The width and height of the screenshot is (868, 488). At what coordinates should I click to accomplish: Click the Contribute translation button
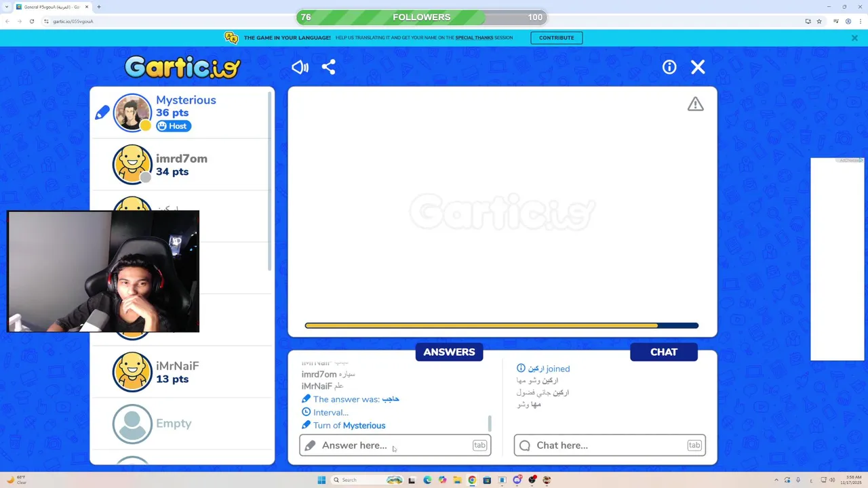tap(556, 38)
